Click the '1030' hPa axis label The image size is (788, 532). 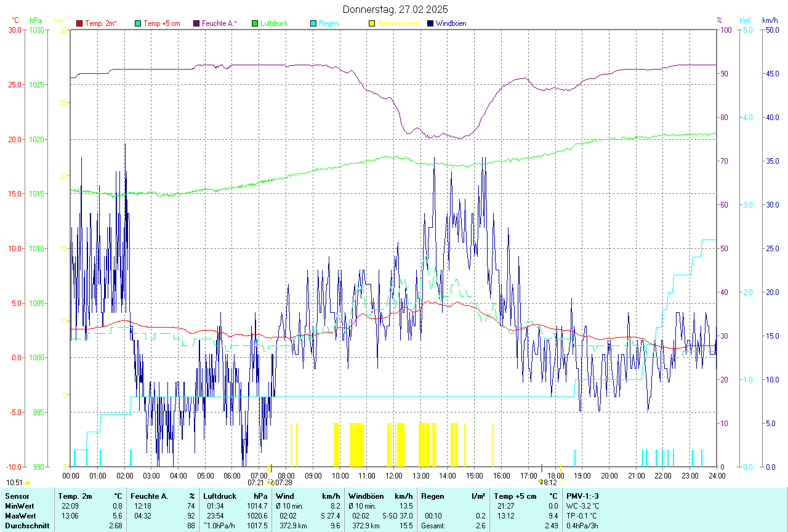coord(37,30)
